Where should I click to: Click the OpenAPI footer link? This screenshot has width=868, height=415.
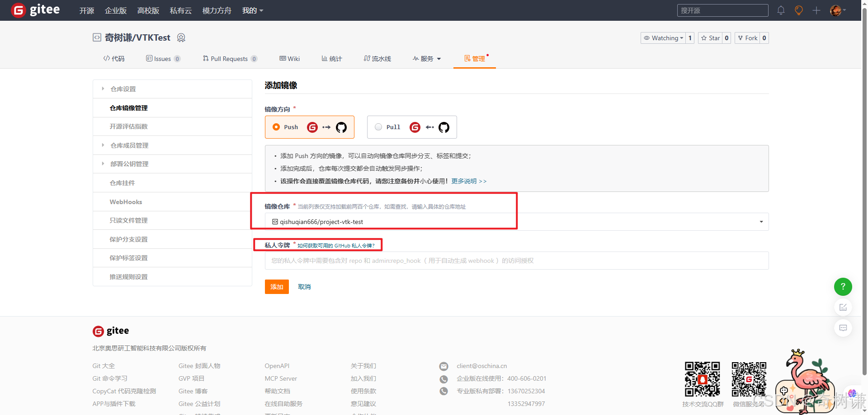[x=277, y=366]
